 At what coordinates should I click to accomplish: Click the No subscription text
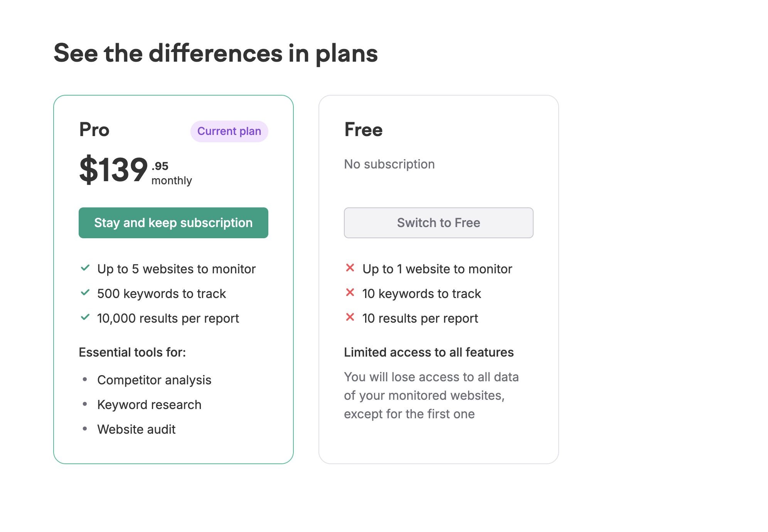pyautogui.click(x=389, y=164)
